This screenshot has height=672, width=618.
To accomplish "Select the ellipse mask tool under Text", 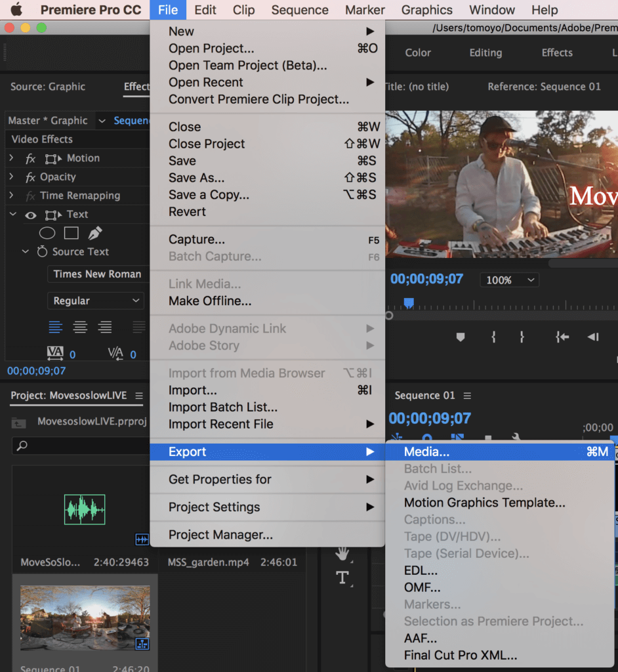I will [47, 233].
